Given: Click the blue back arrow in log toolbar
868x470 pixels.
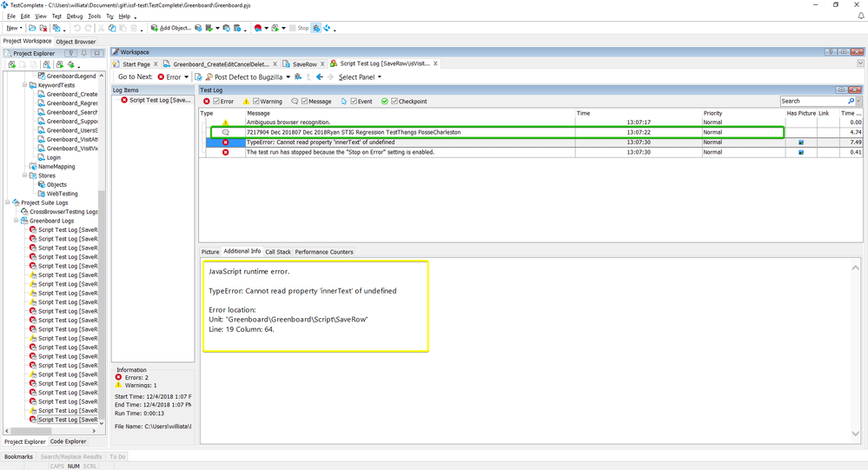Looking at the screenshot, I should click(x=320, y=77).
